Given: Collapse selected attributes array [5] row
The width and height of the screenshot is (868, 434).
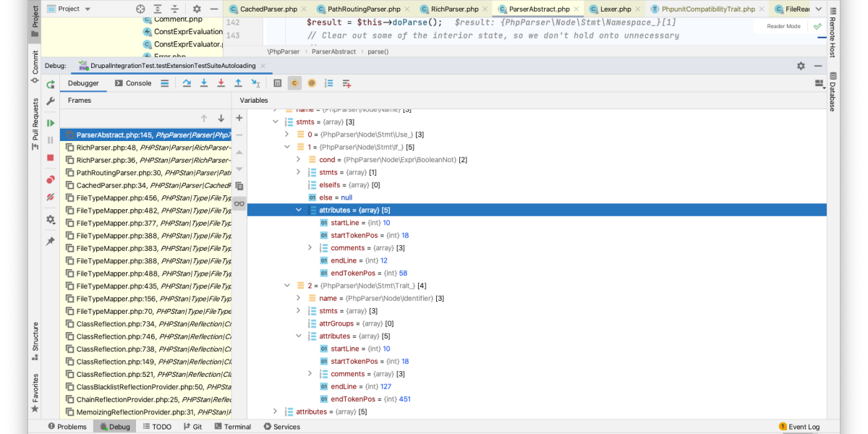Looking at the screenshot, I should [x=298, y=210].
